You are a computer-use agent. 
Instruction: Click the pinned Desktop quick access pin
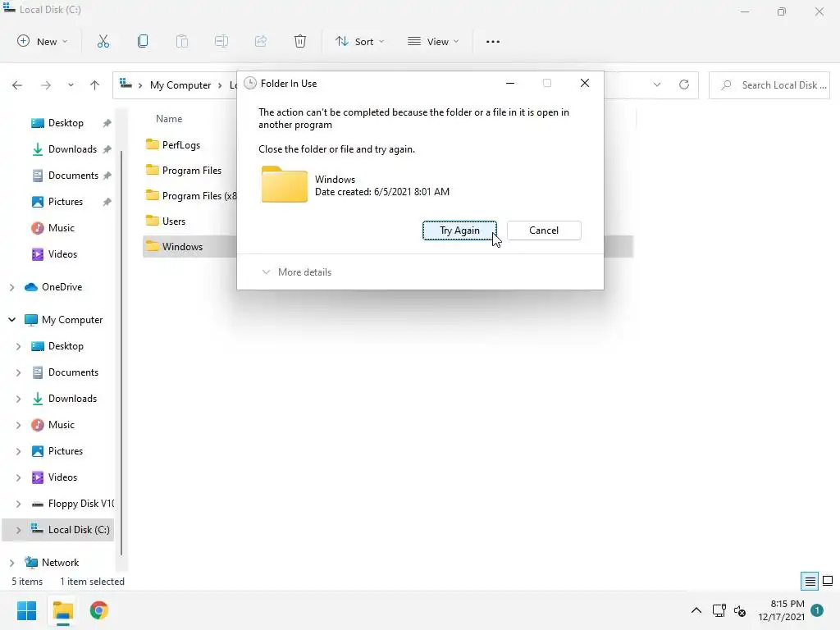coord(107,123)
